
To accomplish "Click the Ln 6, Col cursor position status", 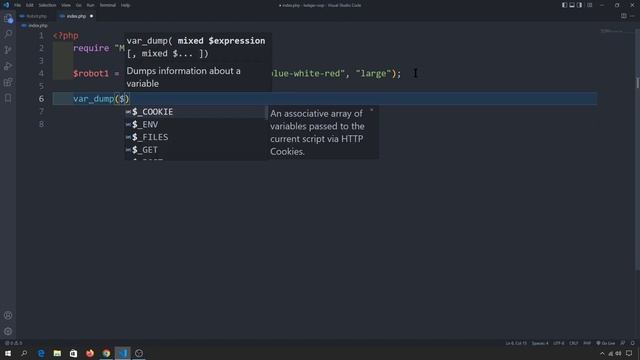I will [516, 343].
